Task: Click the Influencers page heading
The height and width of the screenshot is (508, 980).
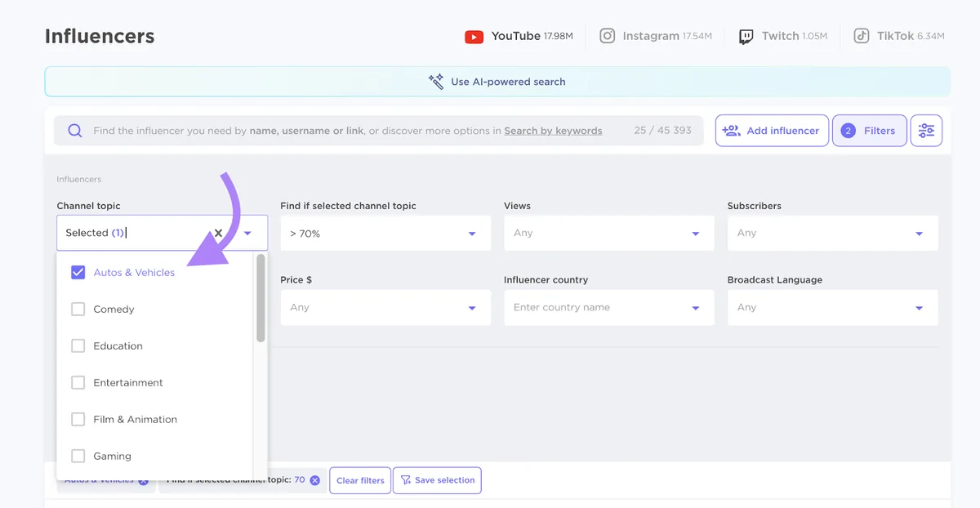Action: tap(100, 37)
